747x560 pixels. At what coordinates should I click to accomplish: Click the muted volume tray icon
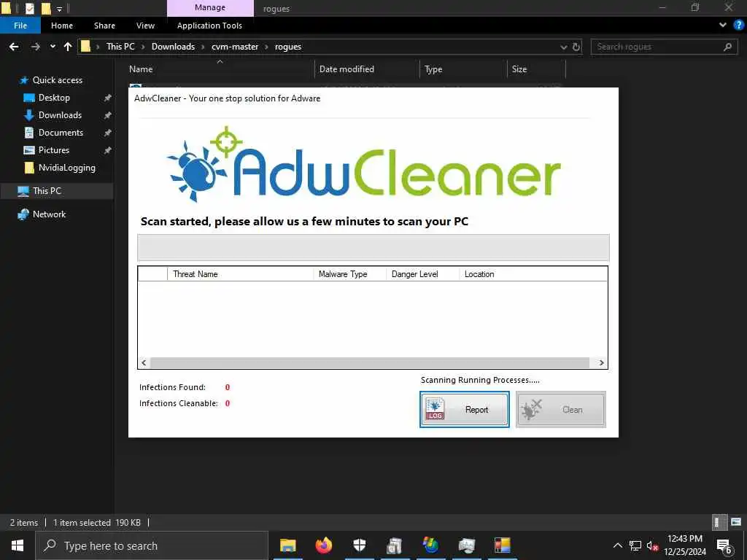coord(652,545)
